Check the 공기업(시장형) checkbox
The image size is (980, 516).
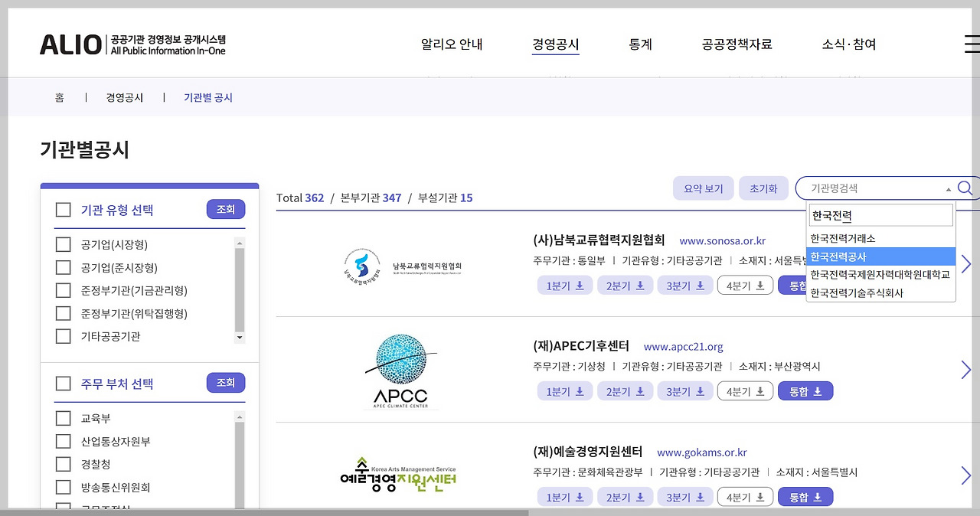coord(63,244)
